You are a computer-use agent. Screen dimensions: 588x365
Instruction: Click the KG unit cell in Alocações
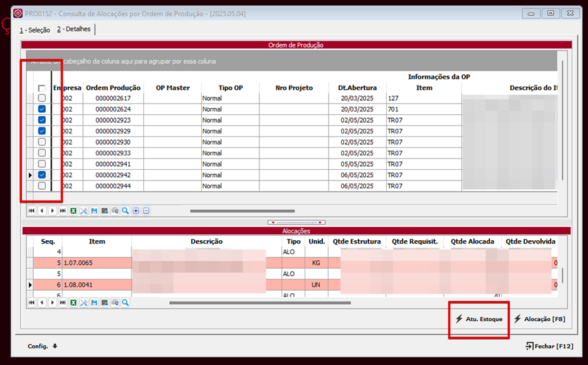coord(317,263)
